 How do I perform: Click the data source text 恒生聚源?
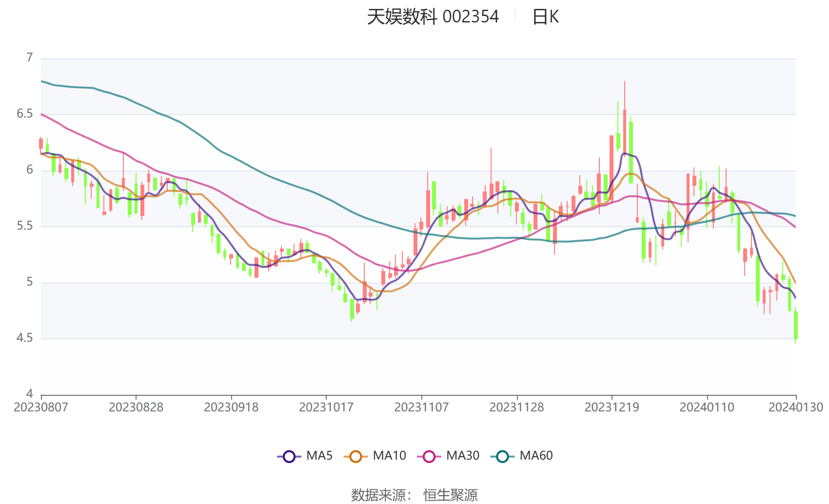(451, 495)
